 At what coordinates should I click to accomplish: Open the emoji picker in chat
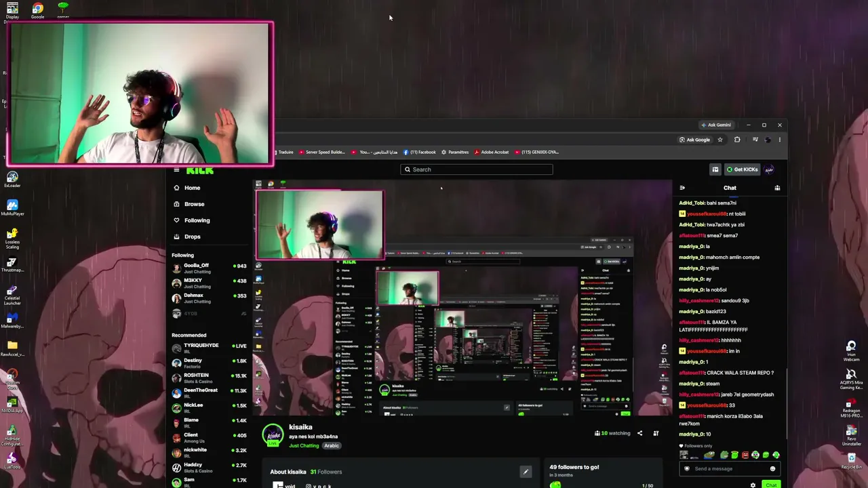[772, 469]
